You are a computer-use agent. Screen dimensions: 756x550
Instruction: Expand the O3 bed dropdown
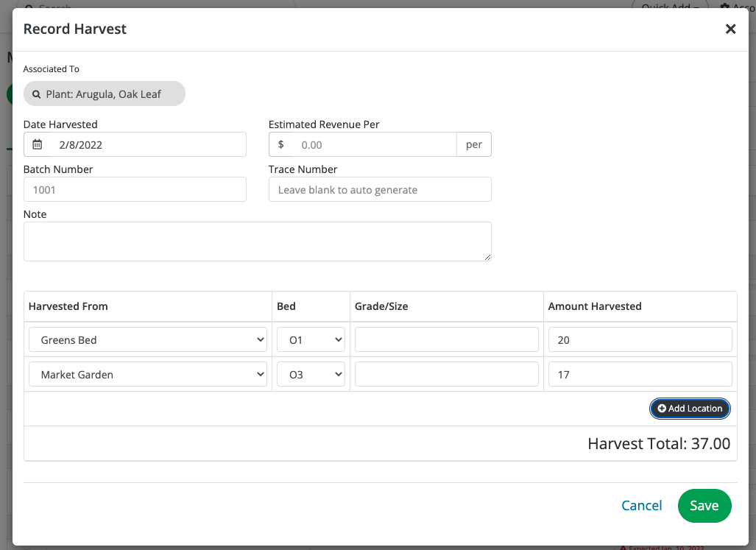tap(311, 375)
